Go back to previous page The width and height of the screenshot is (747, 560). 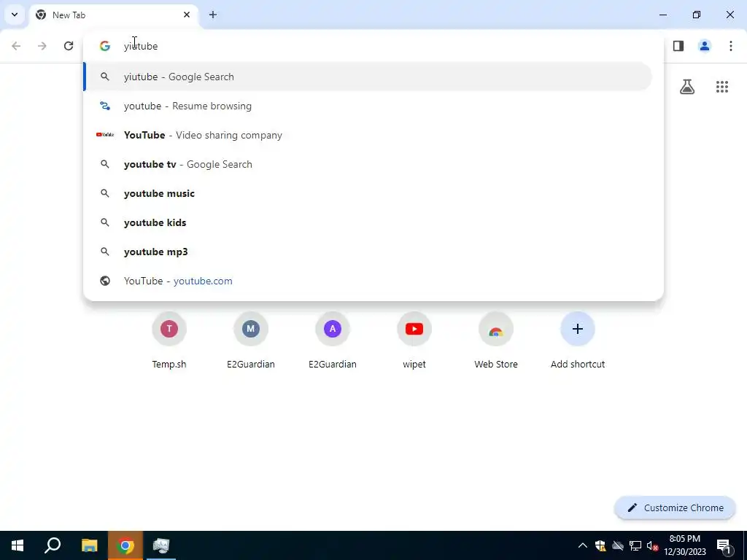tap(16, 46)
